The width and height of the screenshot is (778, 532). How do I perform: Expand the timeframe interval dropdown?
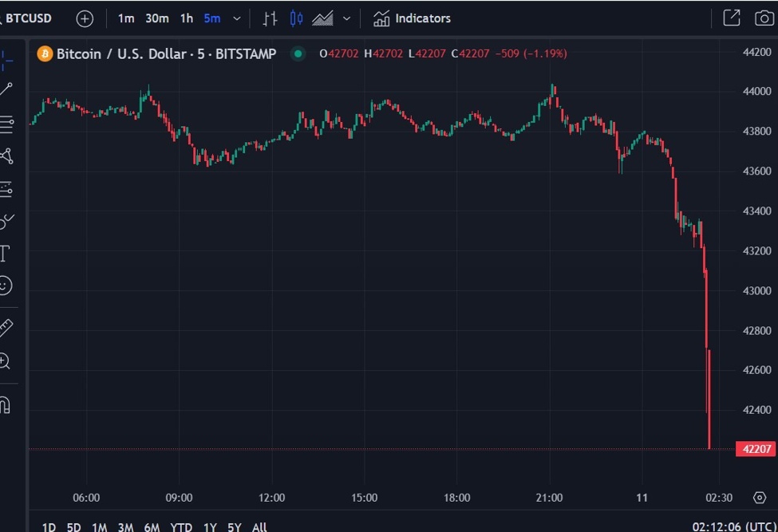(x=236, y=18)
